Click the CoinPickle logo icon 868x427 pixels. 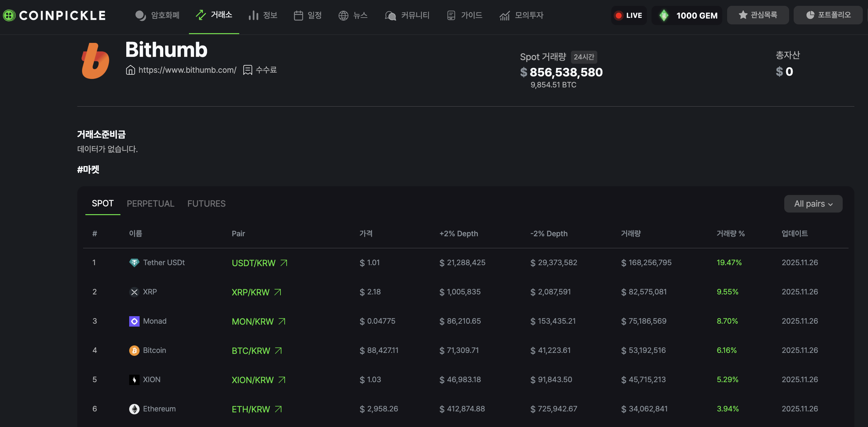pyautogui.click(x=9, y=15)
